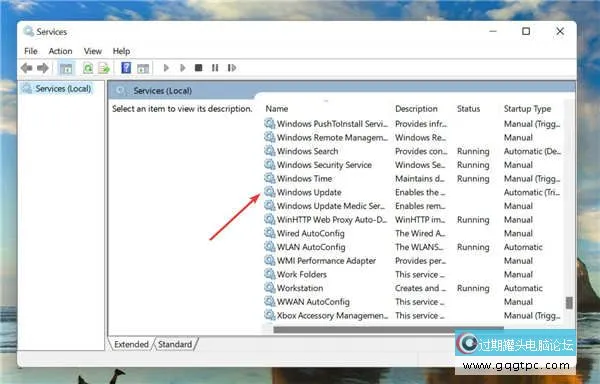This screenshot has height=384, width=600.
Task: Click the Services (Local) pane header icon
Action: click(121, 91)
